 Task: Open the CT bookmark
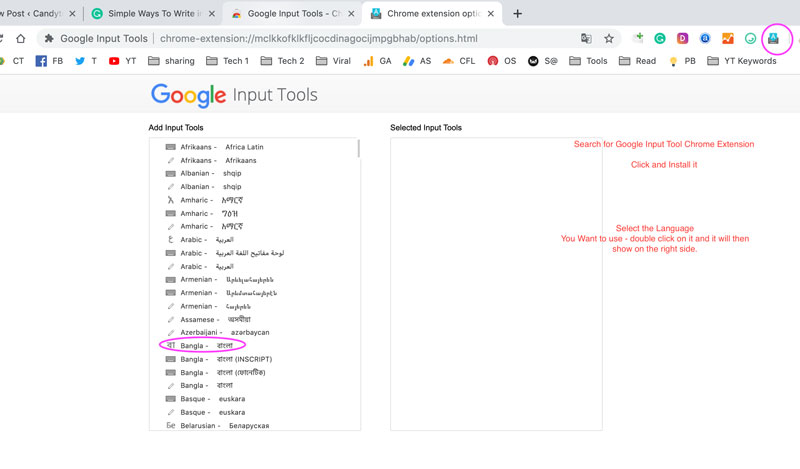(12, 61)
